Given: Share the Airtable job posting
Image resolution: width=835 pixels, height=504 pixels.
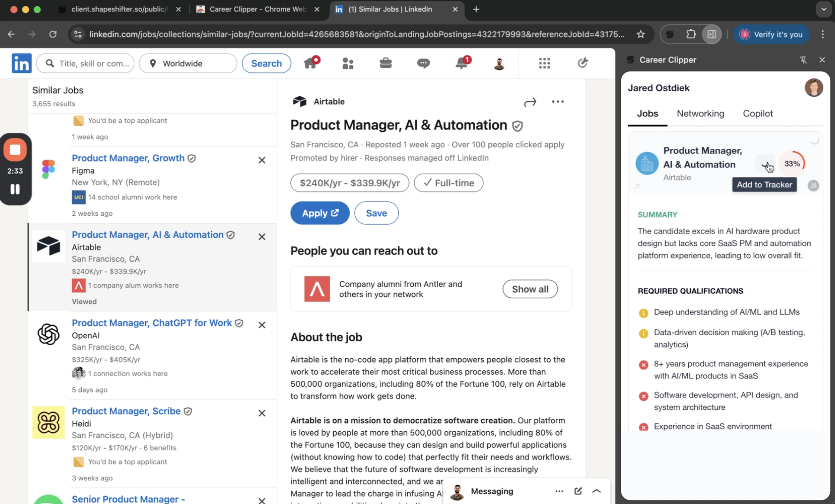Looking at the screenshot, I should click(530, 102).
